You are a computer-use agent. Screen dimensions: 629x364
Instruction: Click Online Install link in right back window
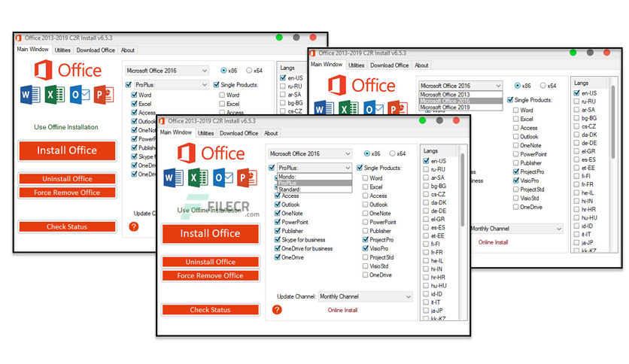coord(493,242)
